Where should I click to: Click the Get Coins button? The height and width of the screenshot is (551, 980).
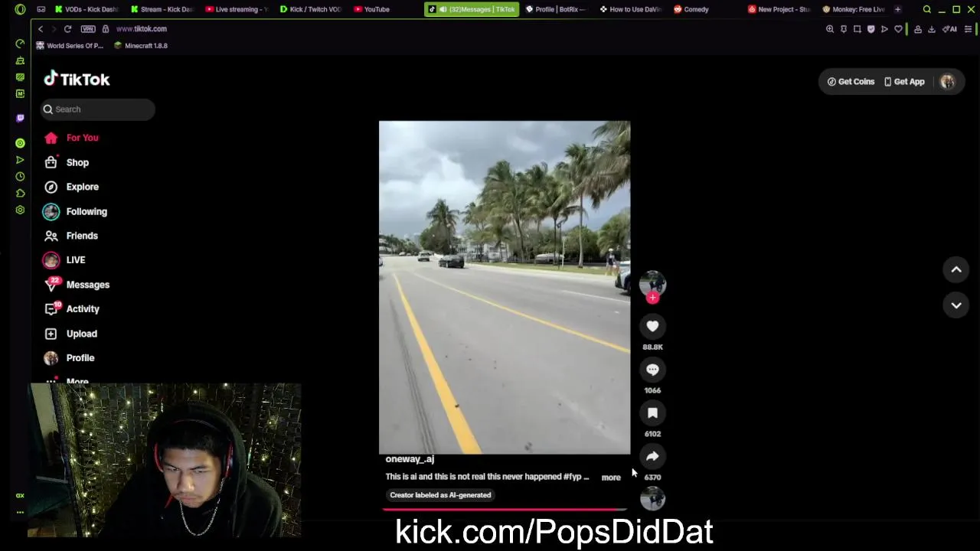click(851, 82)
